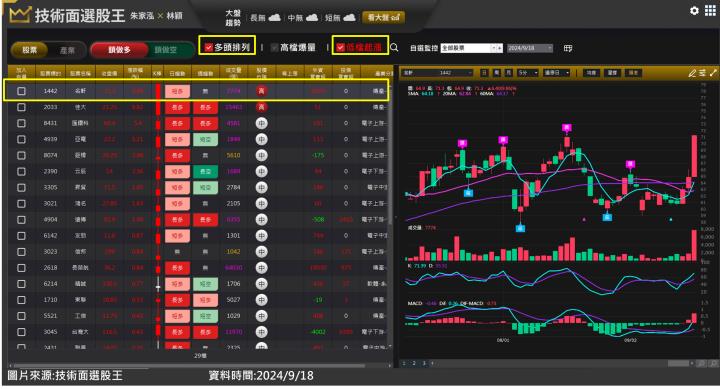Click the weekly trend tag in row 1710
This screenshot has width=720, height=389.
[x=205, y=300]
